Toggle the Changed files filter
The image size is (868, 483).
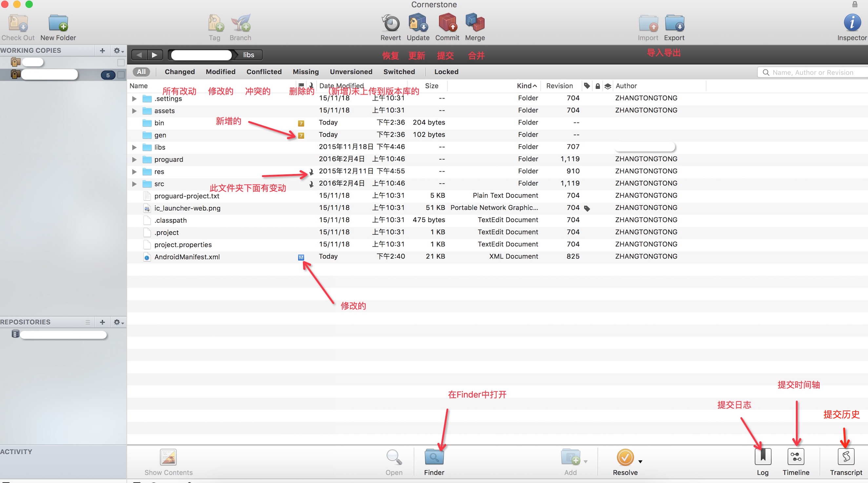pyautogui.click(x=179, y=72)
